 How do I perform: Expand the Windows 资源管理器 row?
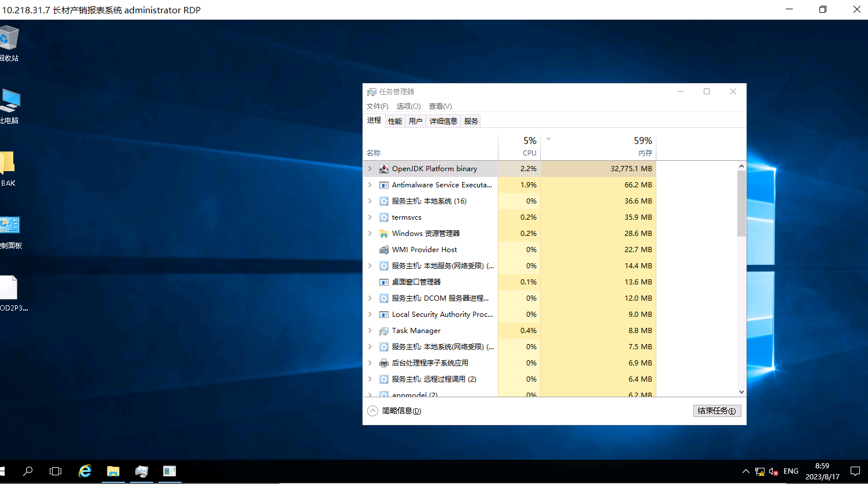click(x=370, y=234)
